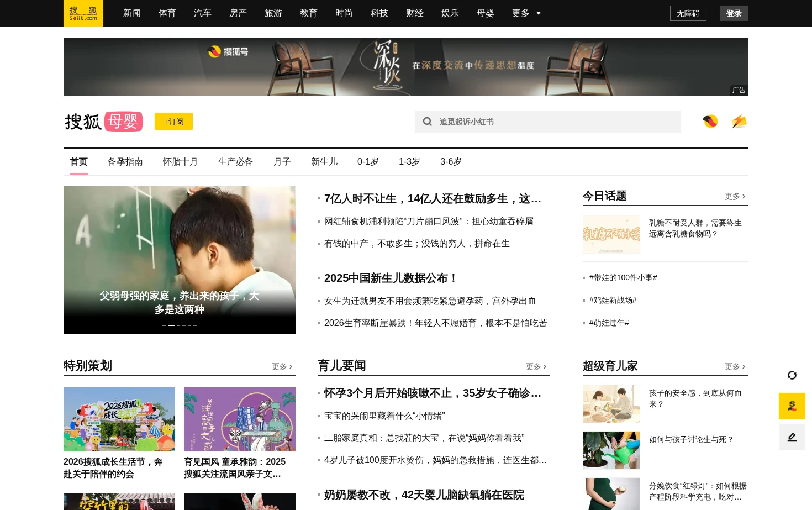Screen dimensions: 812x510
Task: Open 科技 in top navigation
Action: pyautogui.click(x=379, y=13)
